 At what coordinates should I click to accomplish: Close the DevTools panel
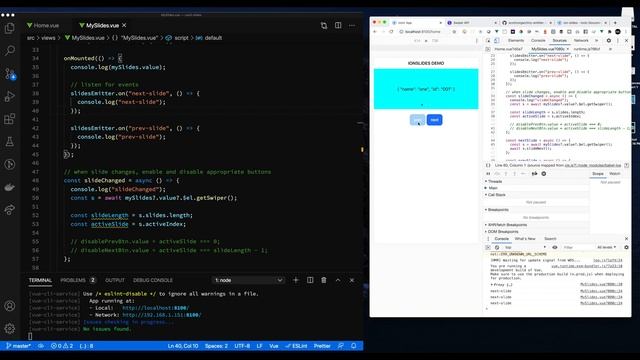627,40
